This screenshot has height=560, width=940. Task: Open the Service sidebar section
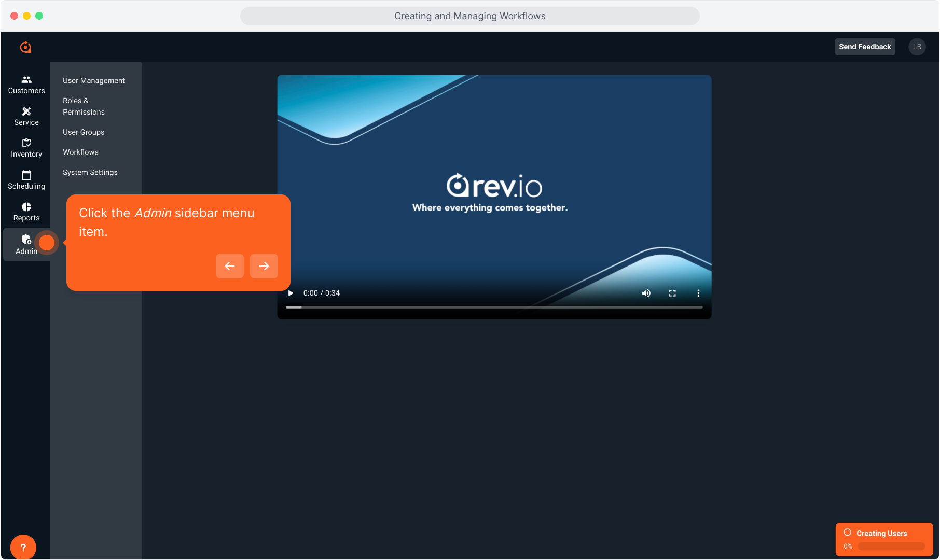tap(26, 117)
